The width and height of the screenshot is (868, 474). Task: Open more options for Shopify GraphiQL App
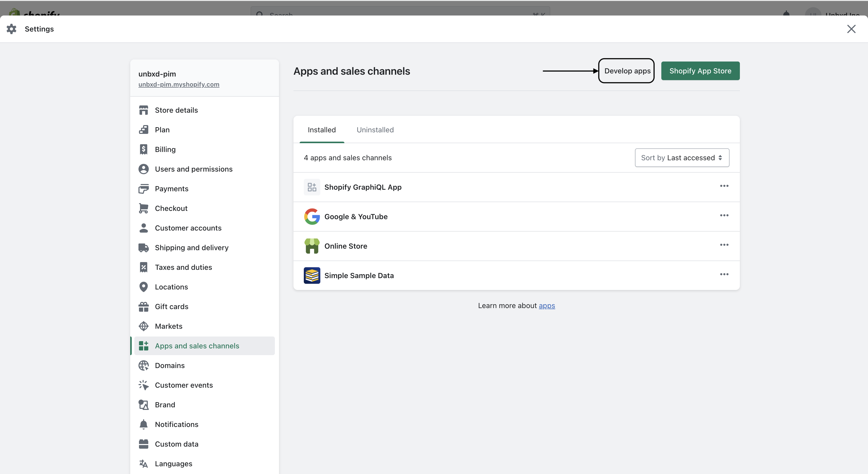coord(724,186)
